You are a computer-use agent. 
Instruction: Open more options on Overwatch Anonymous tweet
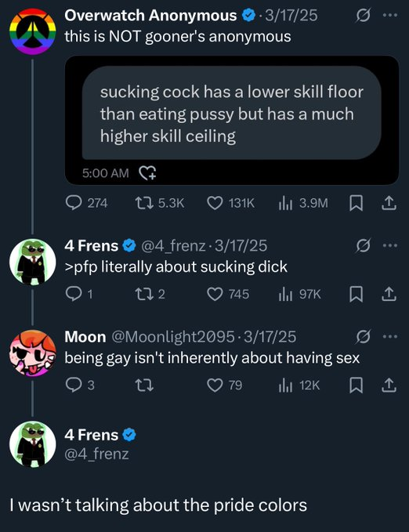[390, 15]
